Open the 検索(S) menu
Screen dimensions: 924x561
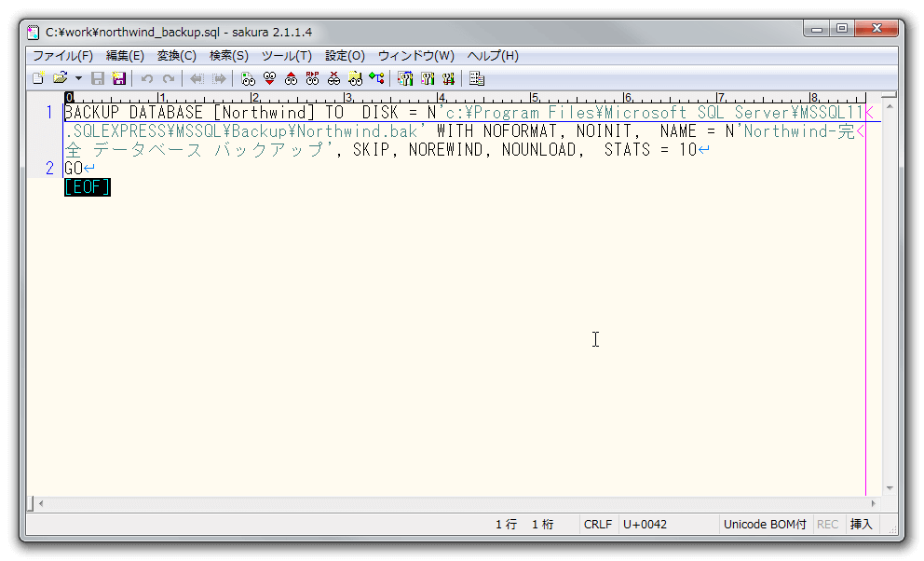(x=228, y=56)
